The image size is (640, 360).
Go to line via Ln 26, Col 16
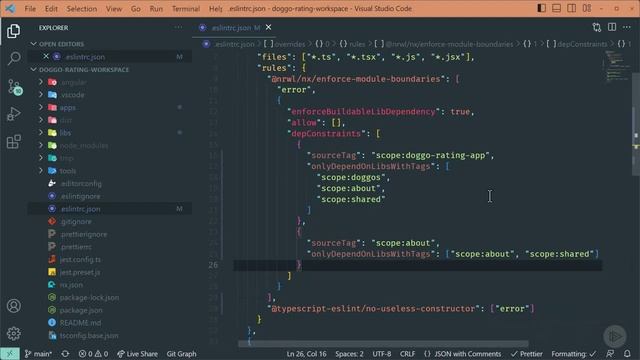tap(306, 354)
